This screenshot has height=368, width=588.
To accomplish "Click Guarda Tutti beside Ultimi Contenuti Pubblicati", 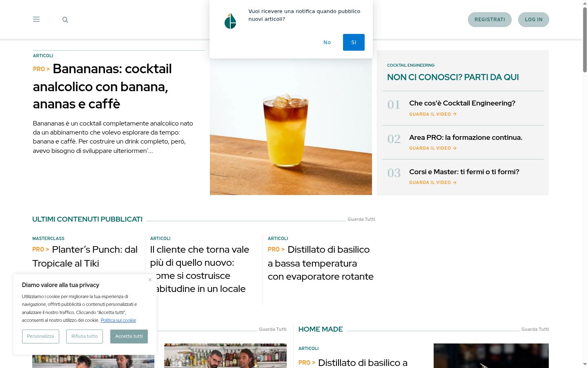I will (361, 219).
